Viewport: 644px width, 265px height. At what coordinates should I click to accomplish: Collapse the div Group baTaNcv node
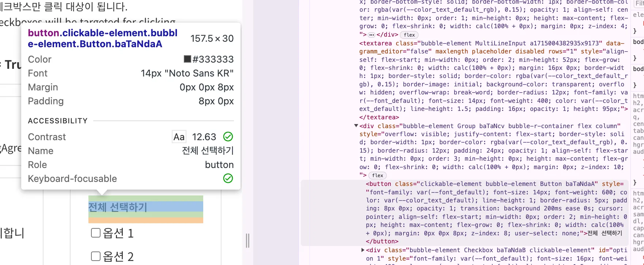click(x=356, y=126)
